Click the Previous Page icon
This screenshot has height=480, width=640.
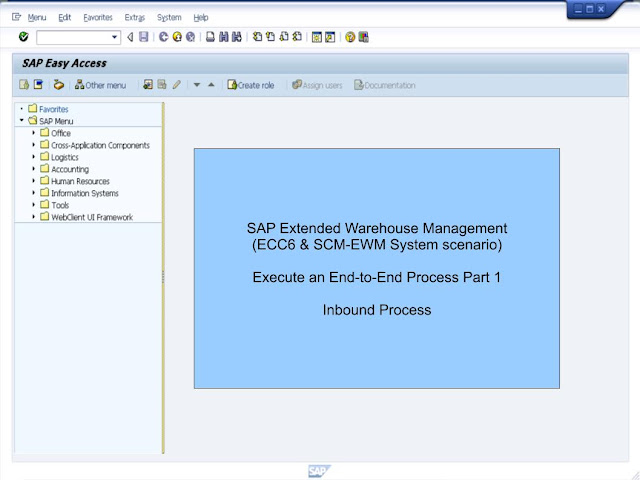(270, 37)
